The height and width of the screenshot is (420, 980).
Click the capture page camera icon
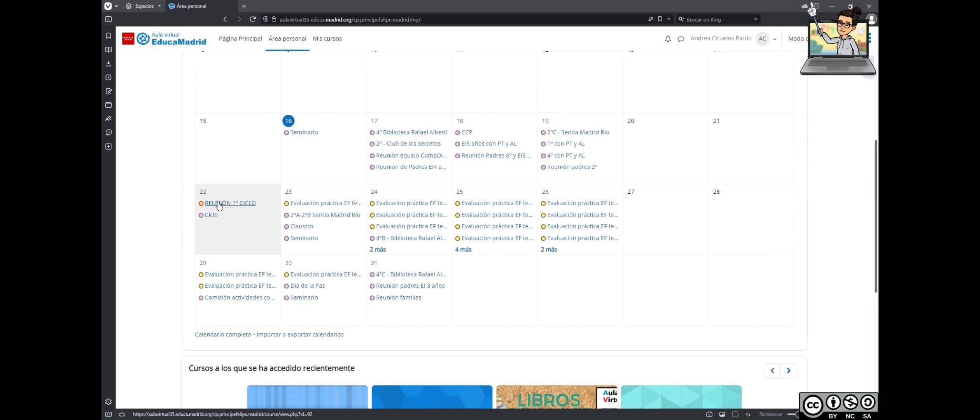point(709,414)
